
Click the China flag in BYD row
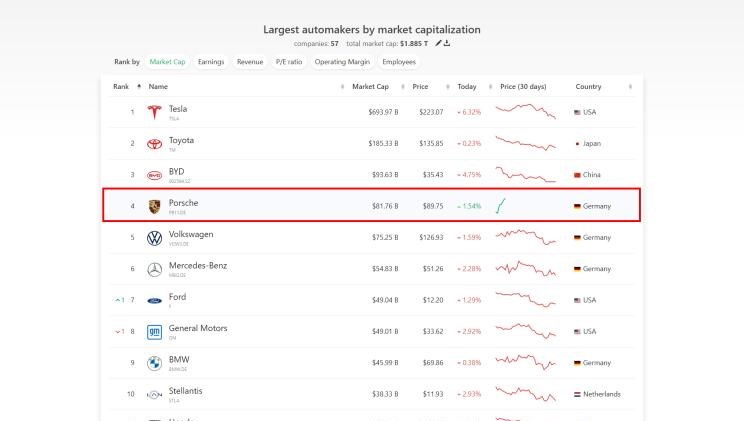tap(577, 175)
